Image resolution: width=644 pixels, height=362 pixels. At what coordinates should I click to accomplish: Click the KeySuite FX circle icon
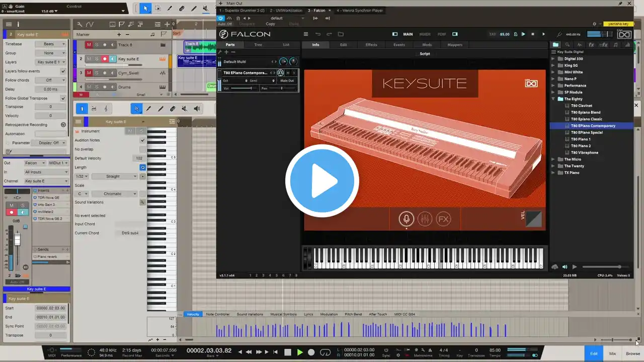click(443, 219)
